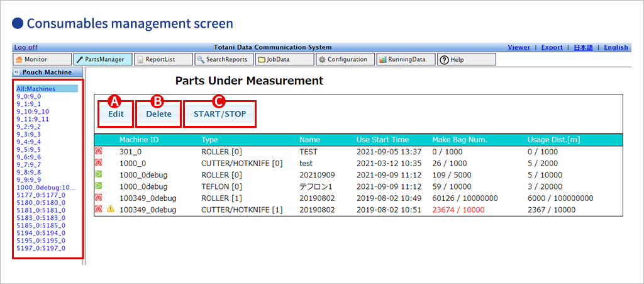Select All:Machines in the machine list
Screen dimensions: 644x284
(x=36, y=89)
